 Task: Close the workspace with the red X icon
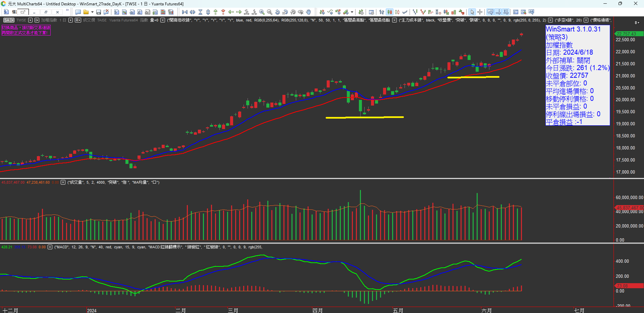[106, 12]
